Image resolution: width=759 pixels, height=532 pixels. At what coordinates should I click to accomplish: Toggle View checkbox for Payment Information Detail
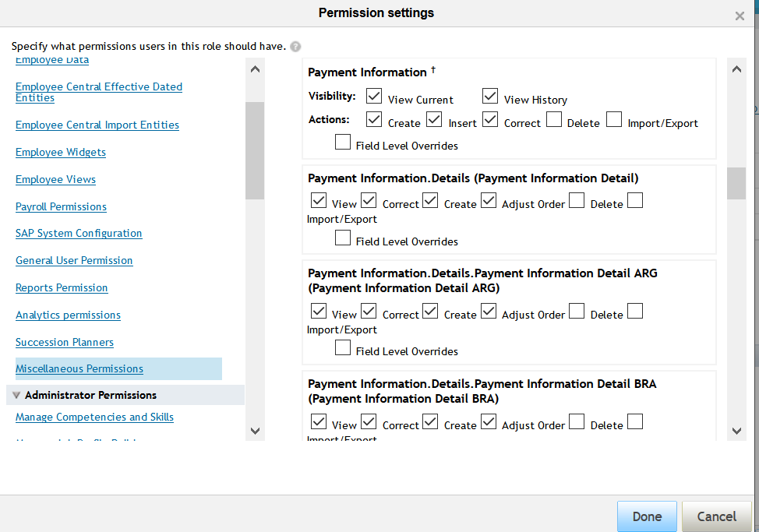(x=319, y=200)
